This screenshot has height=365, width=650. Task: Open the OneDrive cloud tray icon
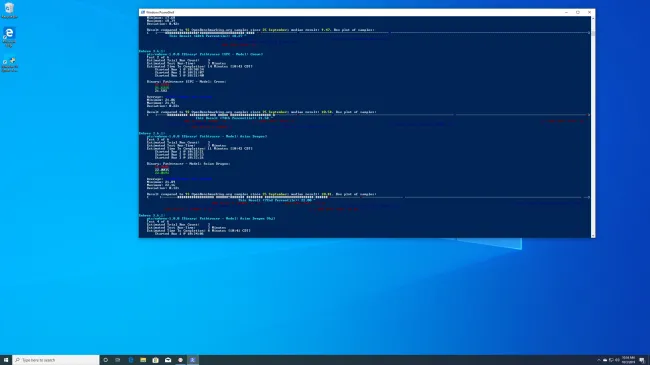605,360
